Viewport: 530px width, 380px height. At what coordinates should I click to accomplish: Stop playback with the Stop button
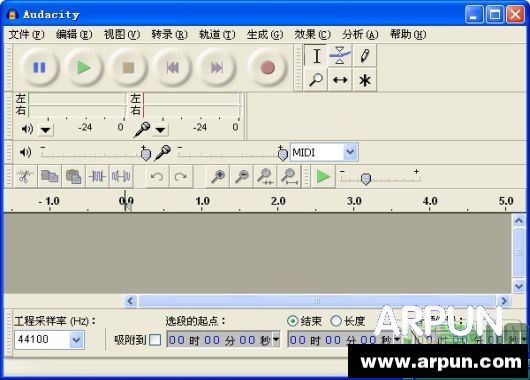pos(128,68)
